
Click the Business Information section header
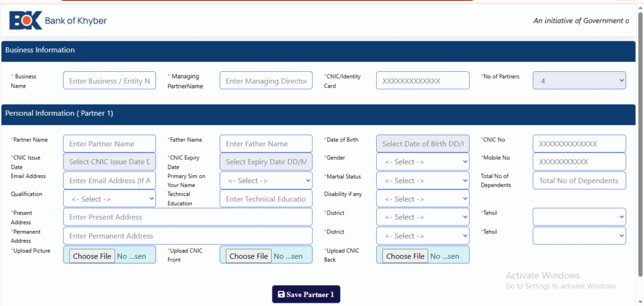click(x=318, y=50)
